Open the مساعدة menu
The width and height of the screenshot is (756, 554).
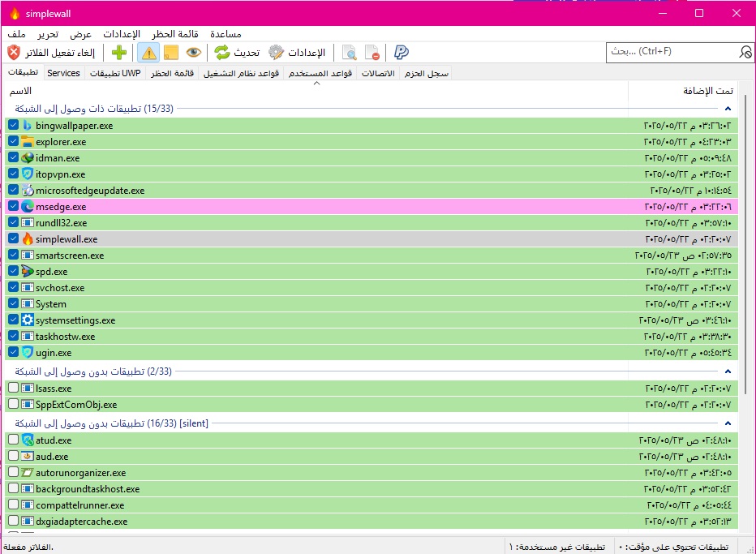[226, 34]
